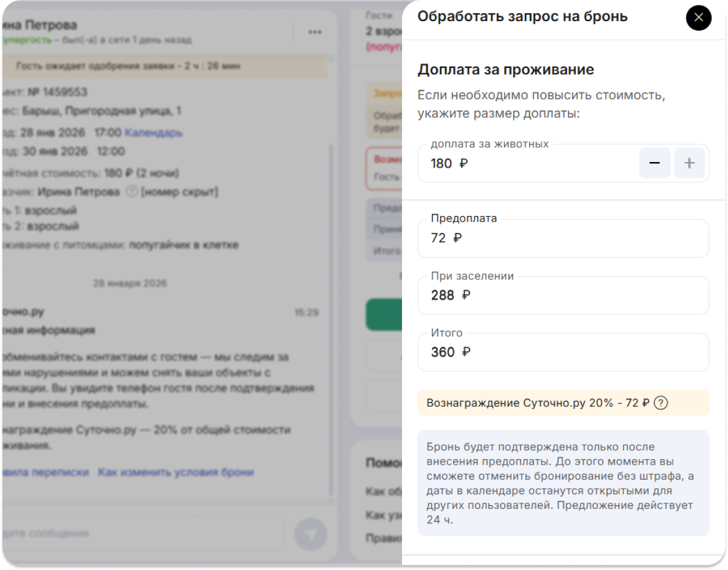Decrease the pet surcharge with minus button

(x=654, y=163)
